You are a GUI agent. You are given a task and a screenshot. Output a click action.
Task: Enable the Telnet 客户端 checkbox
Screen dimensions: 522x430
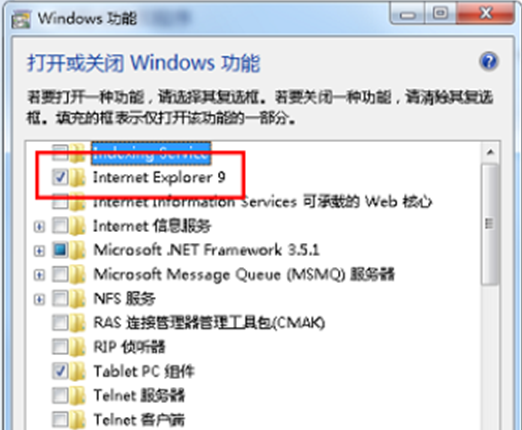click(60, 419)
